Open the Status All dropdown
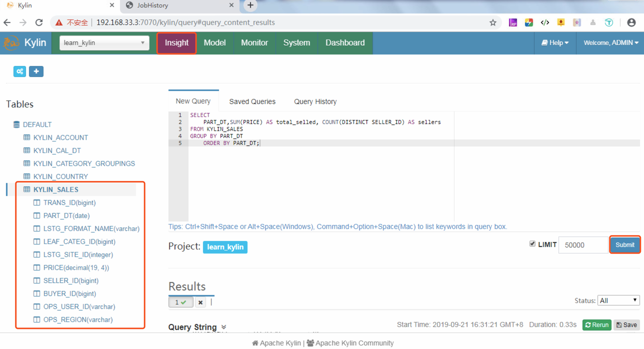644x349 pixels. coord(618,300)
